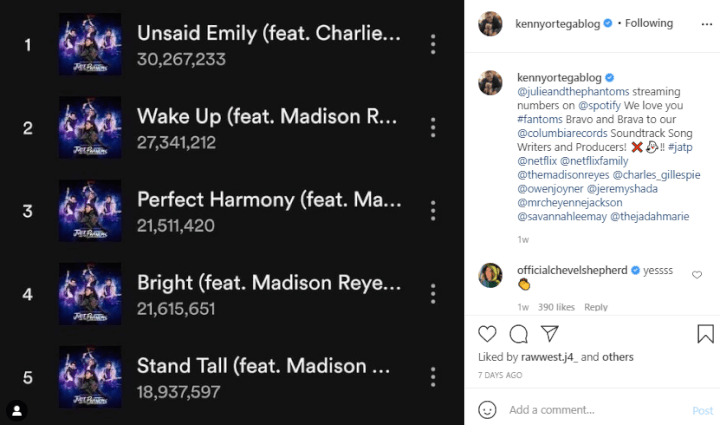Click the tagged people icon on photo
The height and width of the screenshot is (425, 720).
pyautogui.click(x=16, y=409)
